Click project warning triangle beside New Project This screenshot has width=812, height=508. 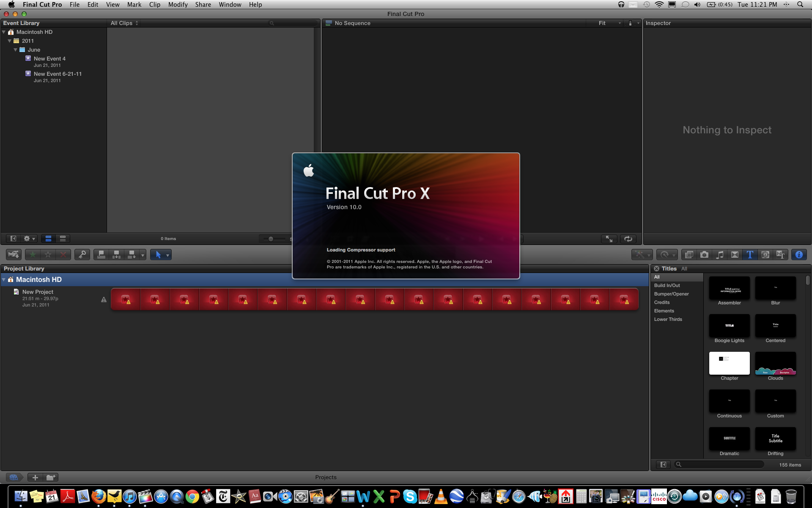click(104, 299)
